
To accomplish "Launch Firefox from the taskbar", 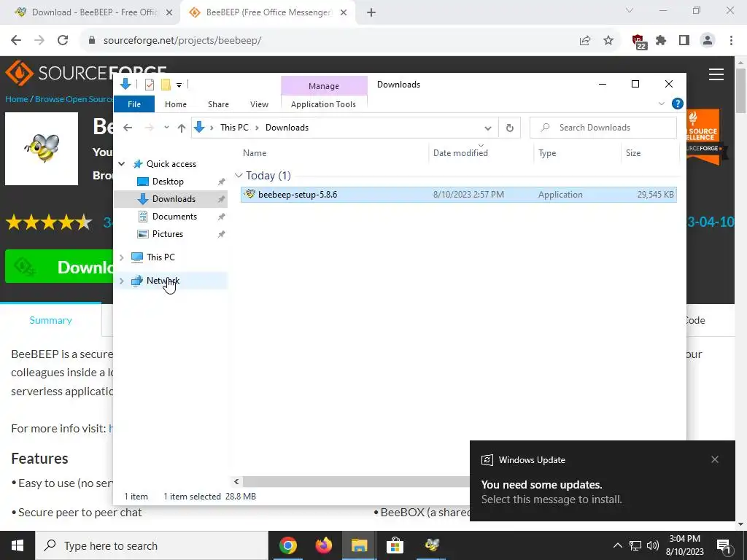I will tap(323, 545).
